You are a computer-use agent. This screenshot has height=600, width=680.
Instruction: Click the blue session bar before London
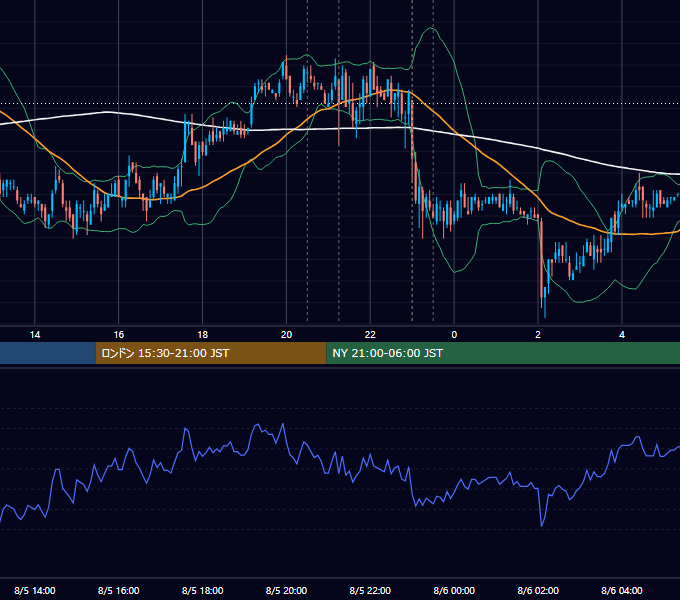(48, 353)
